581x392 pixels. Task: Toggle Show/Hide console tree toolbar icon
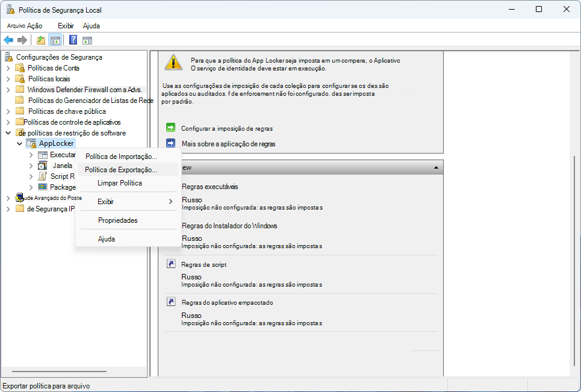pyautogui.click(x=55, y=40)
